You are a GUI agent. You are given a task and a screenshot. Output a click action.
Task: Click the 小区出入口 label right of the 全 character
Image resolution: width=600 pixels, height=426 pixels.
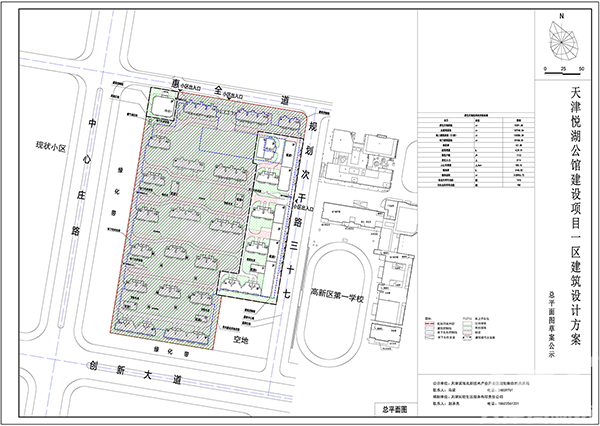[234, 97]
